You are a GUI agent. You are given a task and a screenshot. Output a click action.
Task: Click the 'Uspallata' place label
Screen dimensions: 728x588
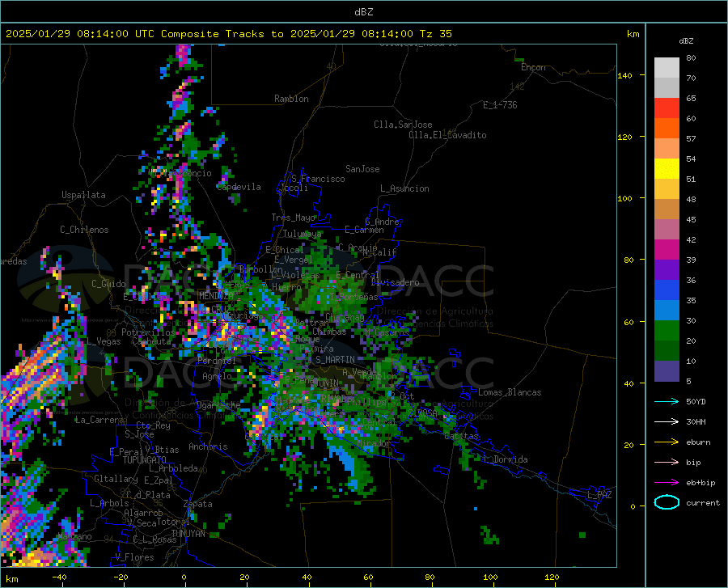tap(83, 195)
